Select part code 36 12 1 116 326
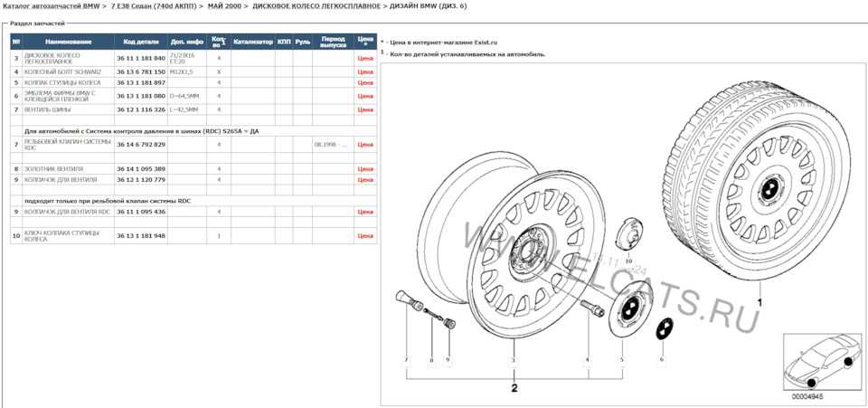The image size is (868, 408). (141, 109)
